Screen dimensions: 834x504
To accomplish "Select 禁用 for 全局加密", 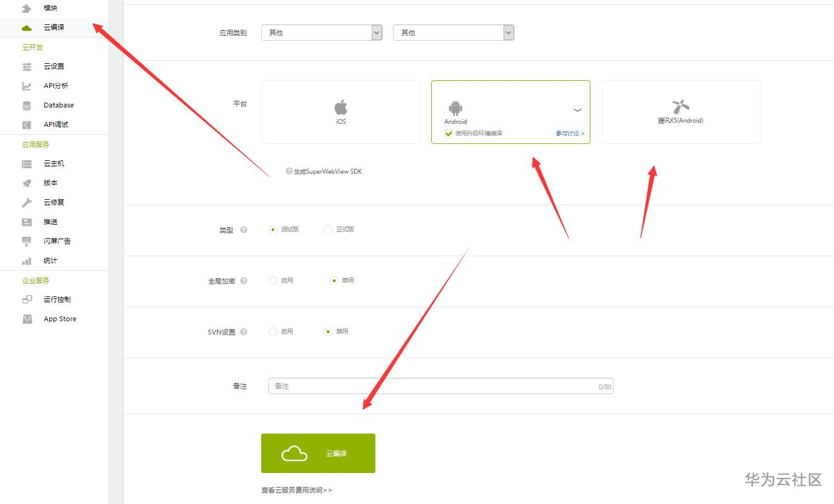I will click(x=333, y=281).
